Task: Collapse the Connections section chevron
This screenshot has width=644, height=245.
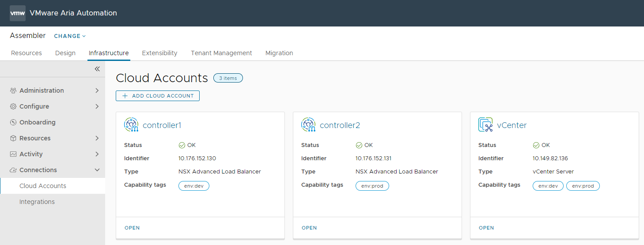Action: [97, 170]
